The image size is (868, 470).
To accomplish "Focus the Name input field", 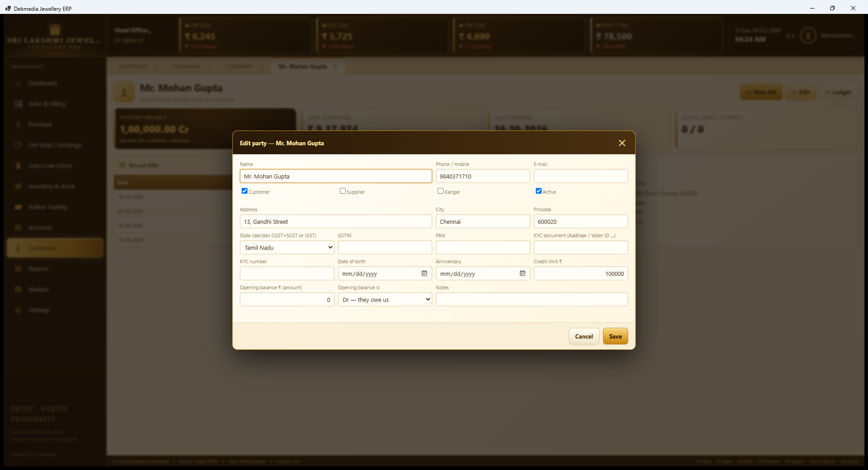I will 336,176.
